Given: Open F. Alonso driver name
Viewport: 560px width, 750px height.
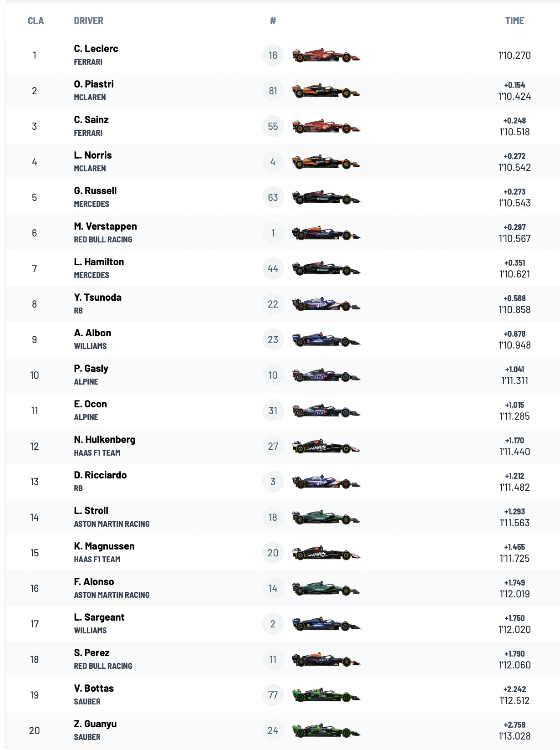Looking at the screenshot, I should coord(94,582).
